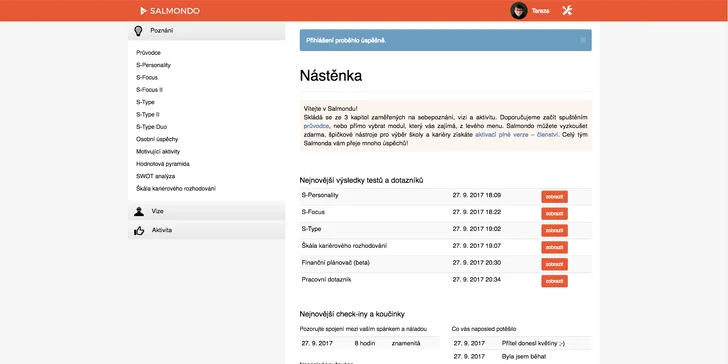The width and height of the screenshot is (728, 364).
Task: Open the user avatar picture for Tereza
Action: 519,11
